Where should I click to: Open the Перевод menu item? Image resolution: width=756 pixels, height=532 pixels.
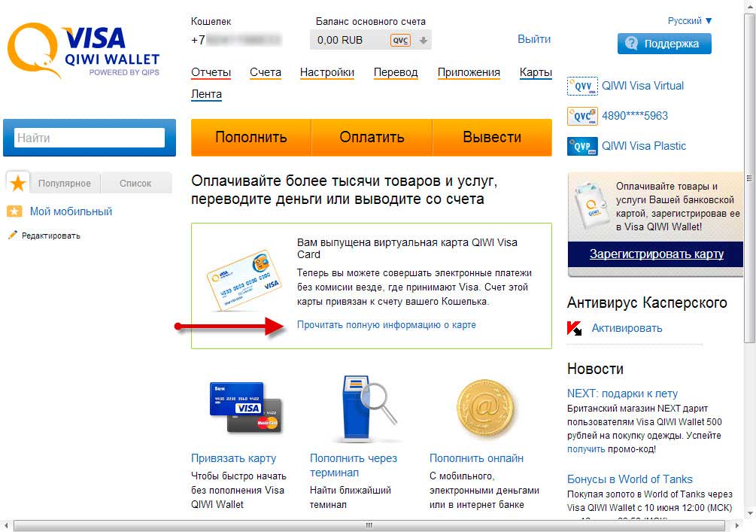tap(396, 72)
